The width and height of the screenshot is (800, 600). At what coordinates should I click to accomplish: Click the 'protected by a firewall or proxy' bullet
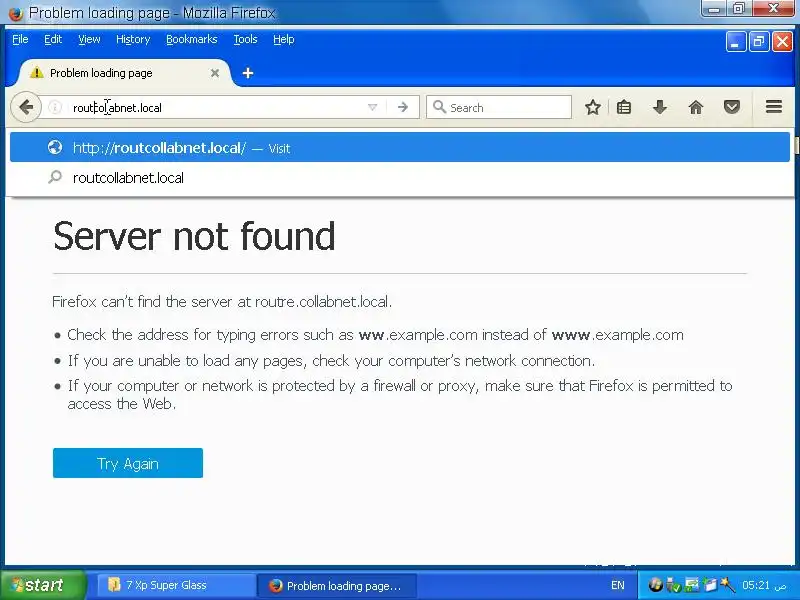click(399, 394)
